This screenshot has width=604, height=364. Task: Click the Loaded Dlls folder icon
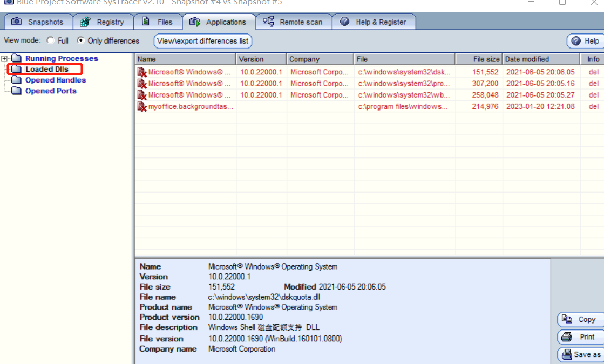[x=17, y=69]
